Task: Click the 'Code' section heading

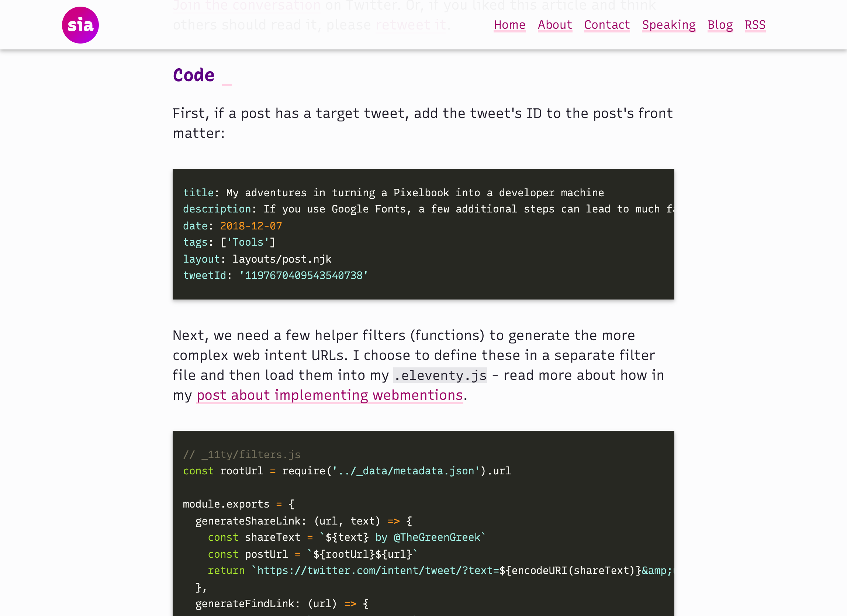Action: 193,75
